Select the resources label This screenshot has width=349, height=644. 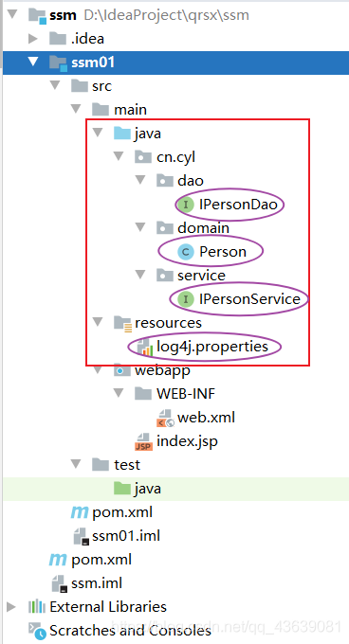168,323
